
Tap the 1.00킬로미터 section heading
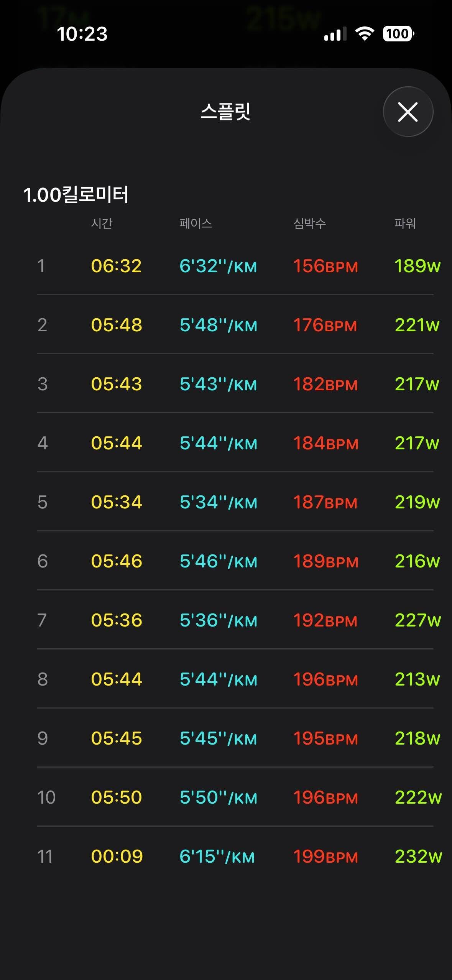click(x=76, y=194)
